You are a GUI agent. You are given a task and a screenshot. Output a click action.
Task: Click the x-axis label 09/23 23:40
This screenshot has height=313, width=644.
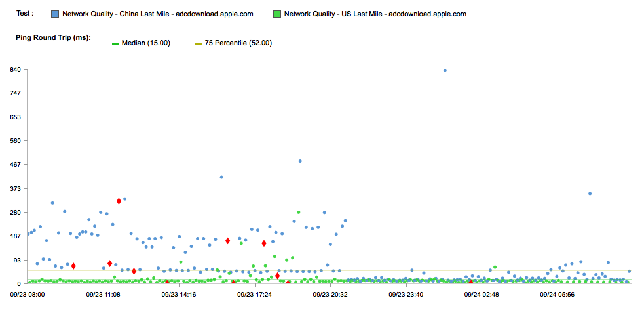click(406, 295)
